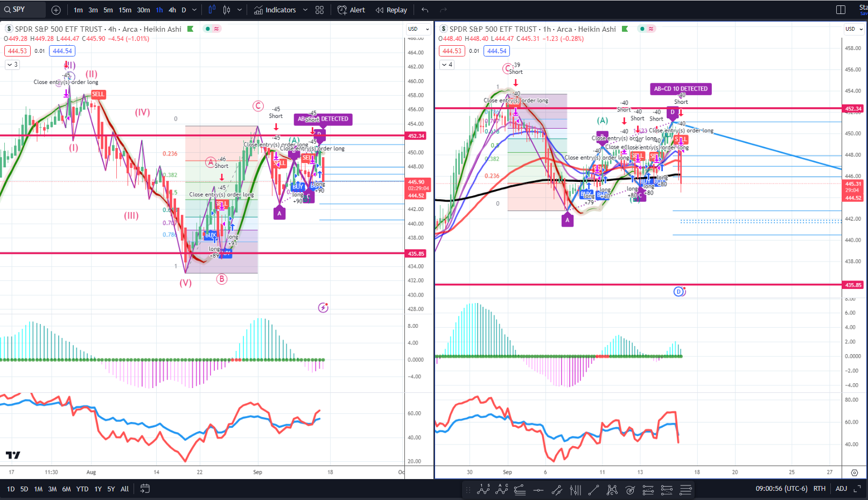Select the XABCD pattern tool
Viewport: 868px width, 500px height.
tap(612, 490)
